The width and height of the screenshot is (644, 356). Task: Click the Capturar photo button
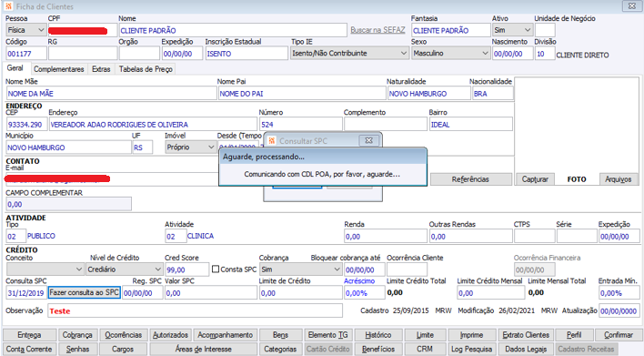coord(535,179)
